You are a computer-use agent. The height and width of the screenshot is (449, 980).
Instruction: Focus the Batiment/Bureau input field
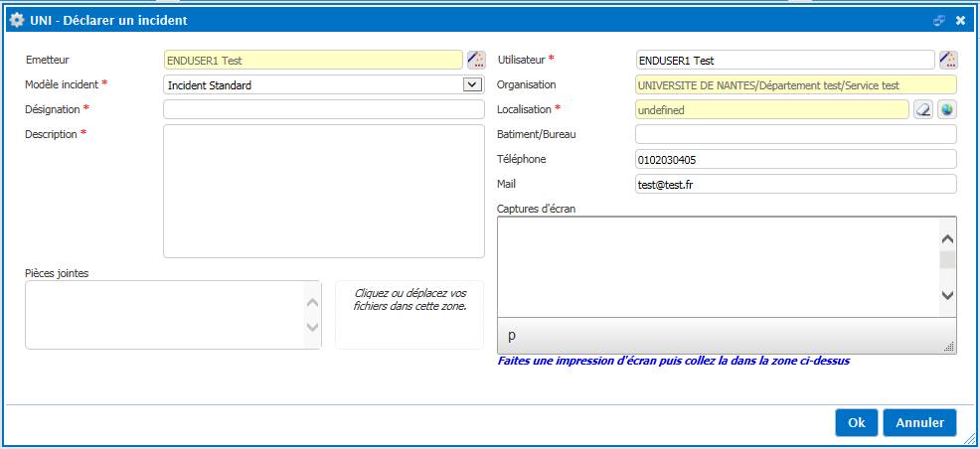point(795,134)
